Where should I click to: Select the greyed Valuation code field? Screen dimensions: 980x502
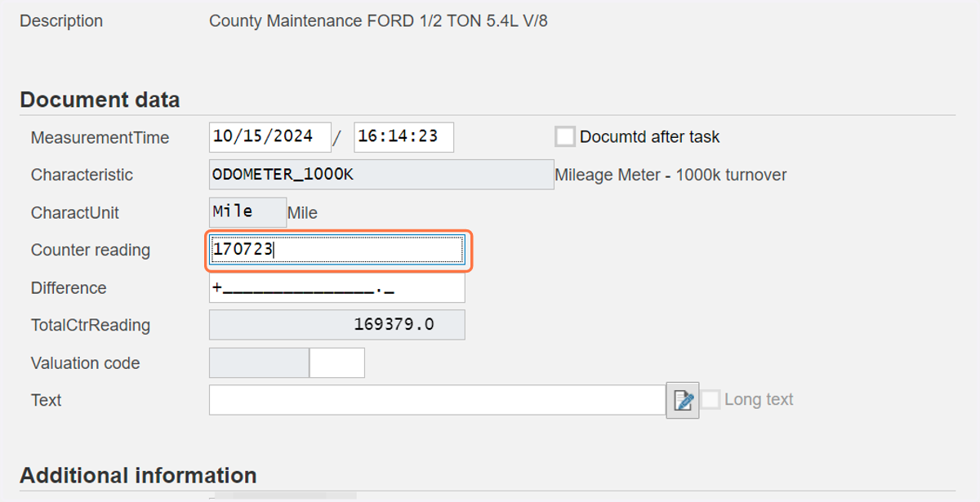tap(260, 362)
